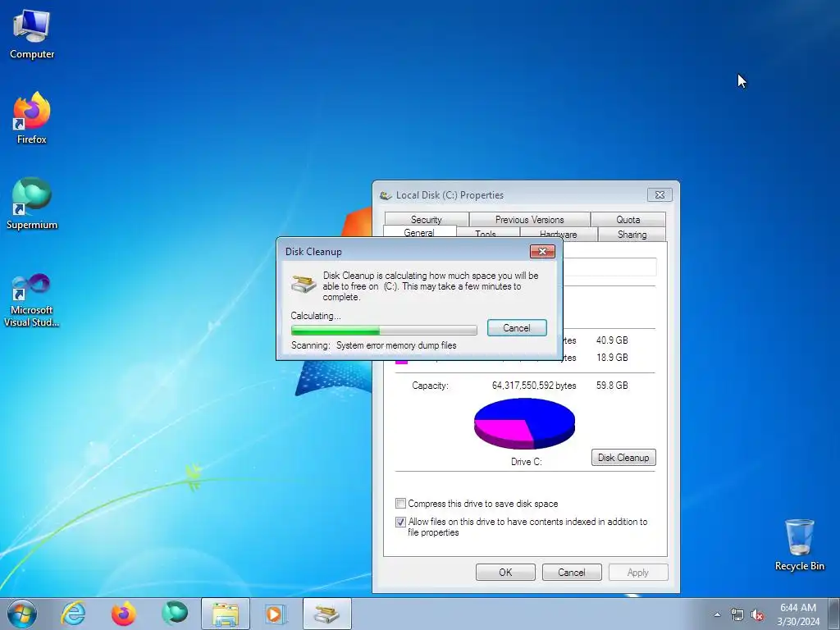
Task: Click the Local Disk Properties title bar icon
Action: point(386,195)
